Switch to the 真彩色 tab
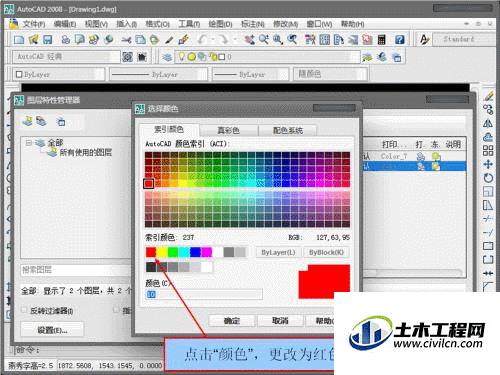The image size is (500, 375). [228, 130]
